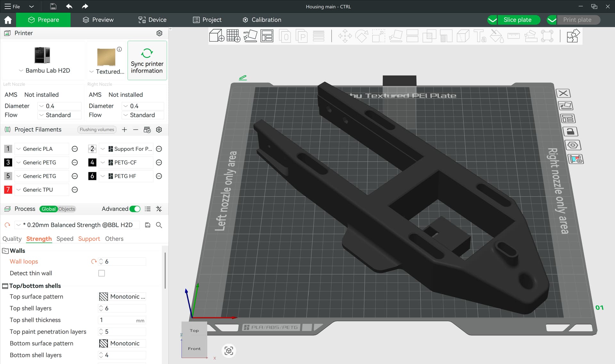
Task: Open Generic TPU filament dropdown
Action: click(x=42, y=190)
